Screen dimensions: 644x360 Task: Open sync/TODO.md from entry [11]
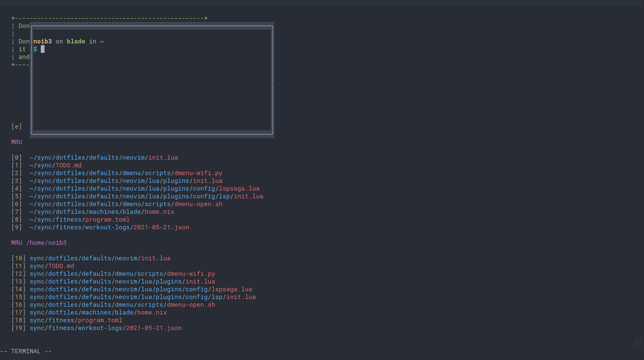52,266
